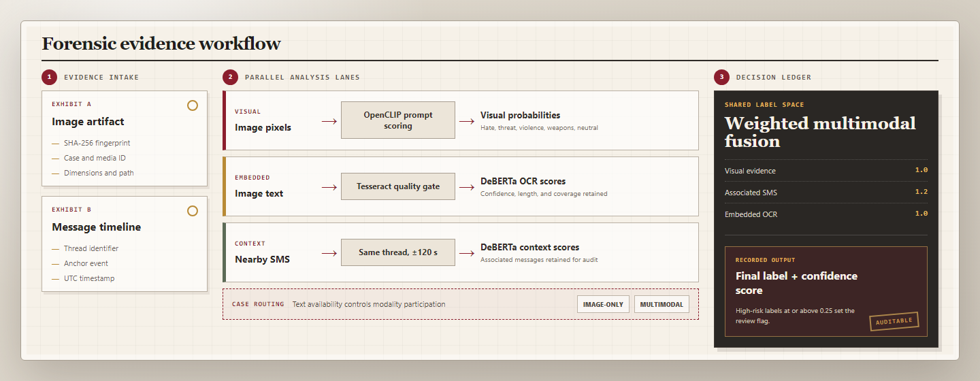Click the AUDITABLE stamp

[894, 321]
